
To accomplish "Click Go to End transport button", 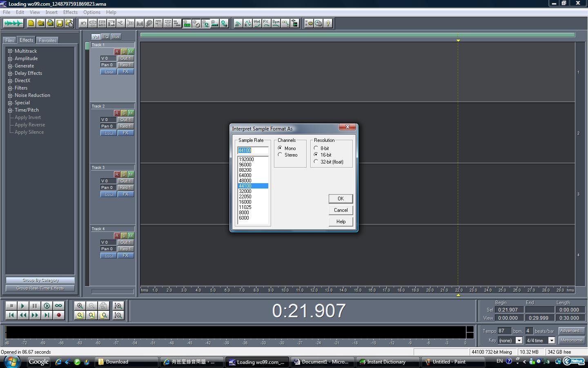I will click(x=47, y=315).
